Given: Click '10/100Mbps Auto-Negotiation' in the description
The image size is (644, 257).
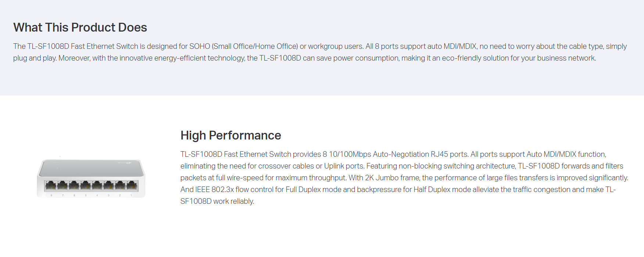Looking at the screenshot, I should (x=379, y=154).
